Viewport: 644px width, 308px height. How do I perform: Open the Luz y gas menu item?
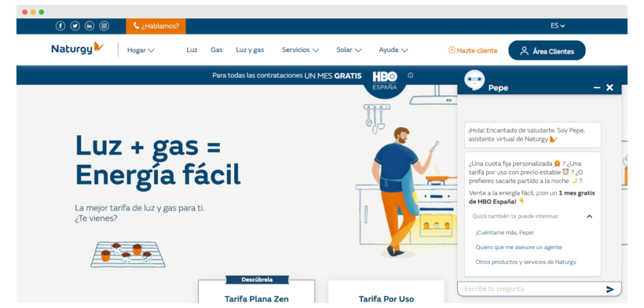click(x=250, y=50)
